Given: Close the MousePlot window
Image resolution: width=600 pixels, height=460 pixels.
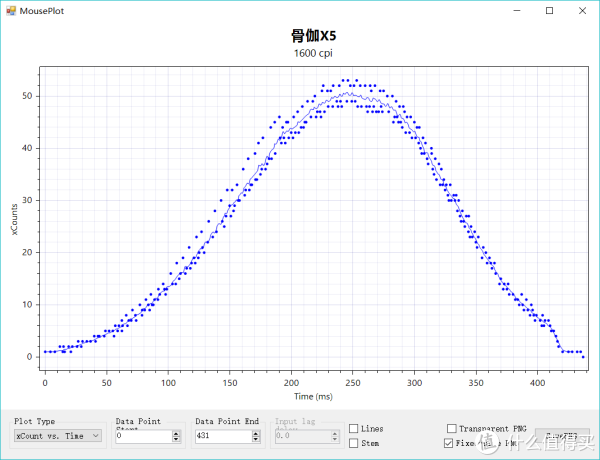Looking at the screenshot, I should pos(582,11).
